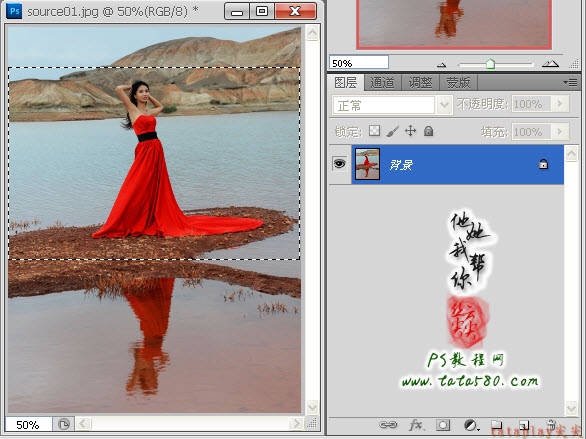The height and width of the screenshot is (439, 586).
Task: Click the 背景 layer lock icon
Action: [x=543, y=164]
